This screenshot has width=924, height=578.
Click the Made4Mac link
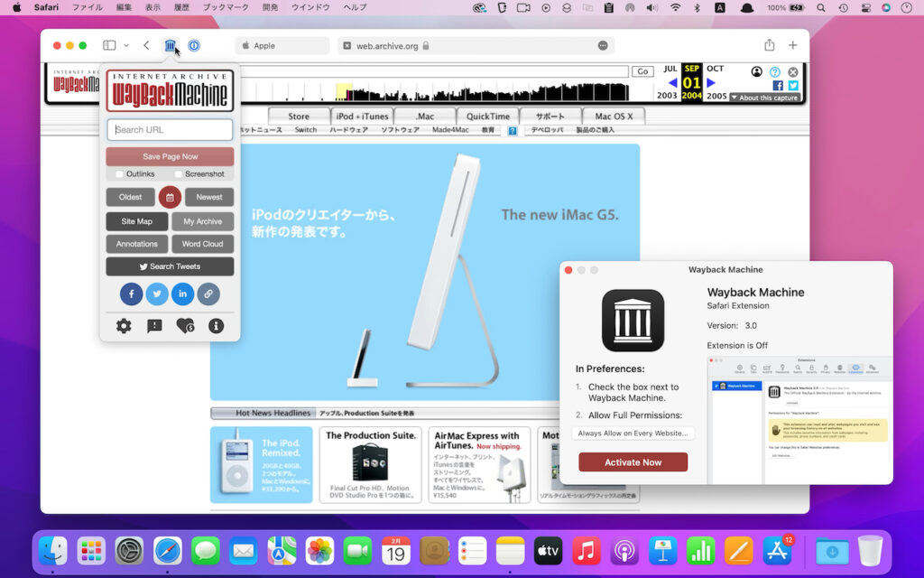point(450,130)
